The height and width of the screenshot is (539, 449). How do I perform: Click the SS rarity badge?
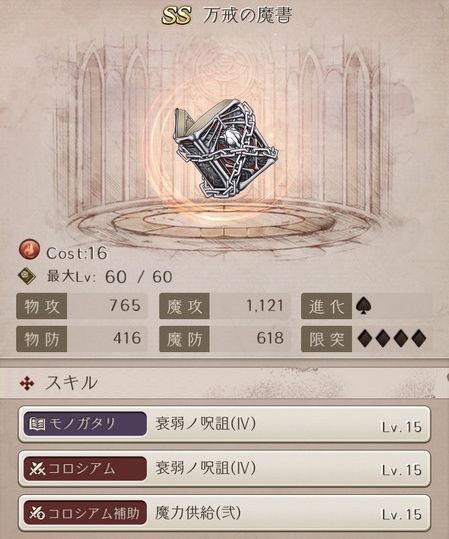[x=176, y=15]
